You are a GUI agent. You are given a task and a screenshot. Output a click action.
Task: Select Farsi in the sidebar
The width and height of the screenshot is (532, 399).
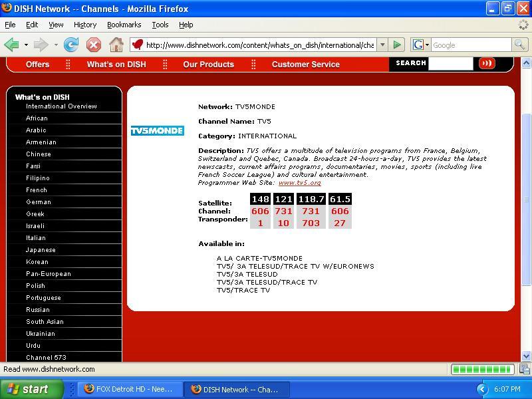coord(33,166)
